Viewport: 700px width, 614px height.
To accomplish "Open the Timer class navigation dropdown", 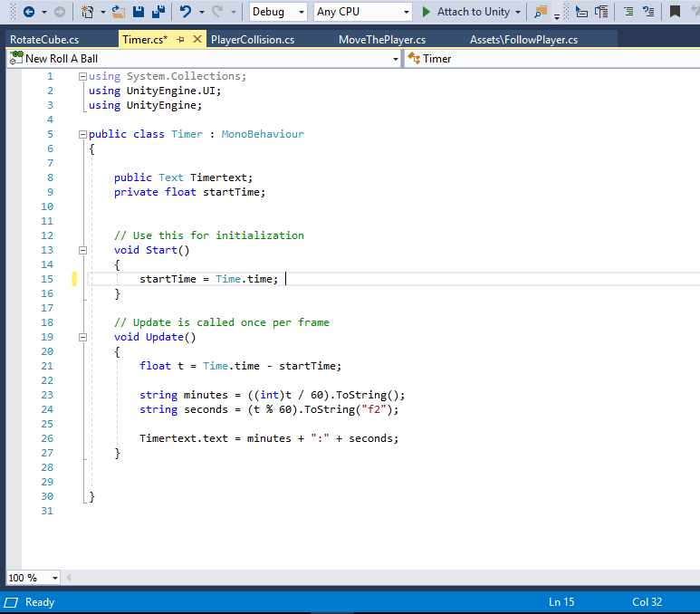I will (552, 59).
